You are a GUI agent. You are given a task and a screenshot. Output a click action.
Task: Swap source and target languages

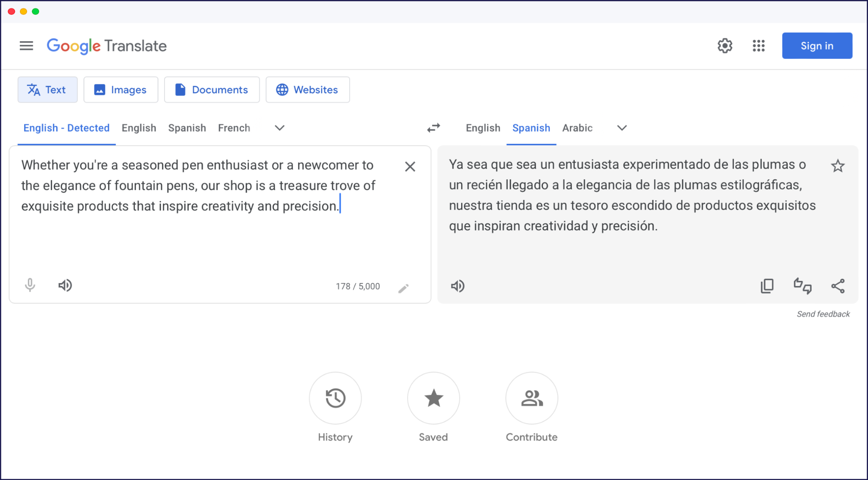pyautogui.click(x=434, y=128)
